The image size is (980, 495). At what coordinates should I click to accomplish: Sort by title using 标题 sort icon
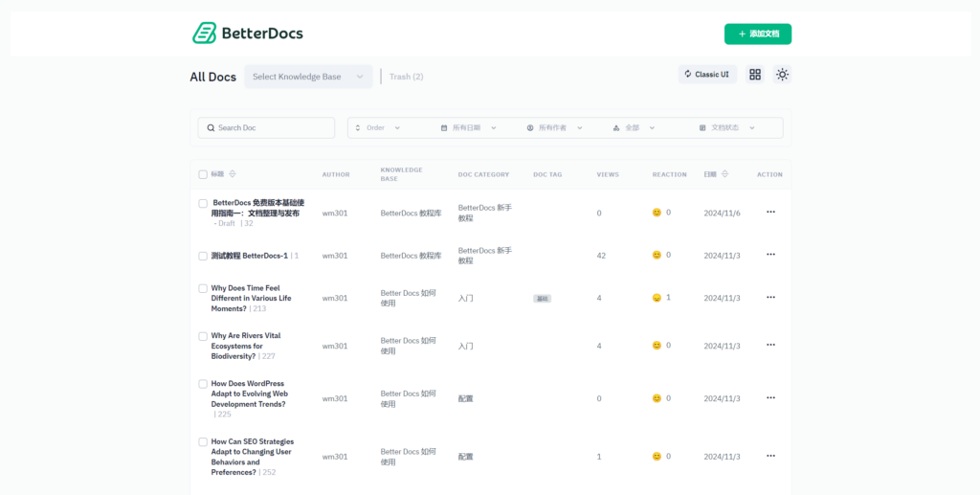[233, 173]
